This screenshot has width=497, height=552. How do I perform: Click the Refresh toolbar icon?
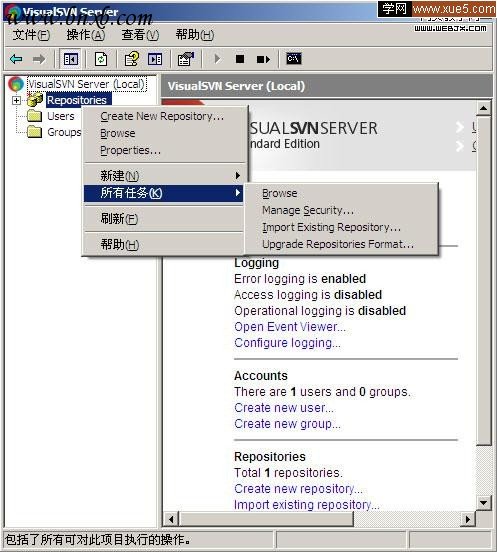(101, 59)
